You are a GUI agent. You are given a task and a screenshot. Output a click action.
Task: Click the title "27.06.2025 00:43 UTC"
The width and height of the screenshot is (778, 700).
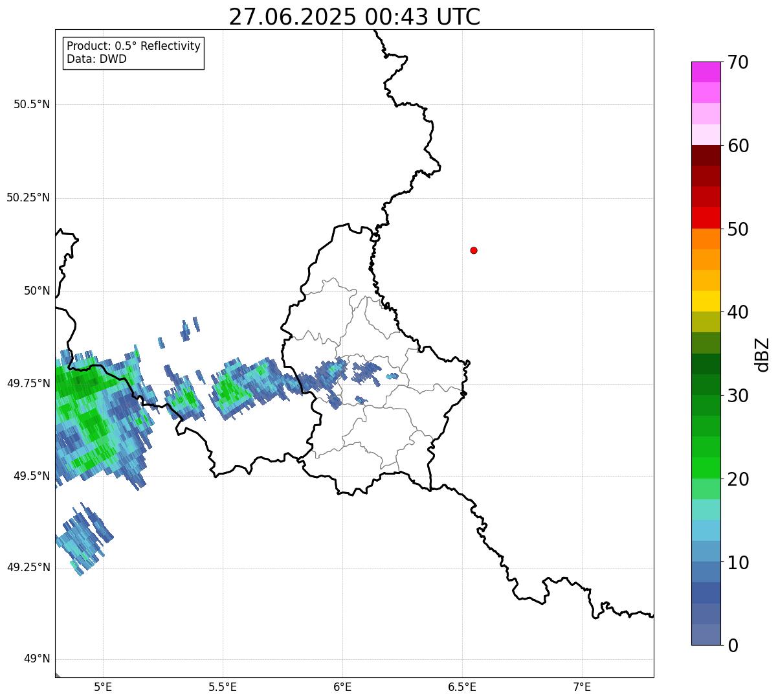(x=355, y=17)
